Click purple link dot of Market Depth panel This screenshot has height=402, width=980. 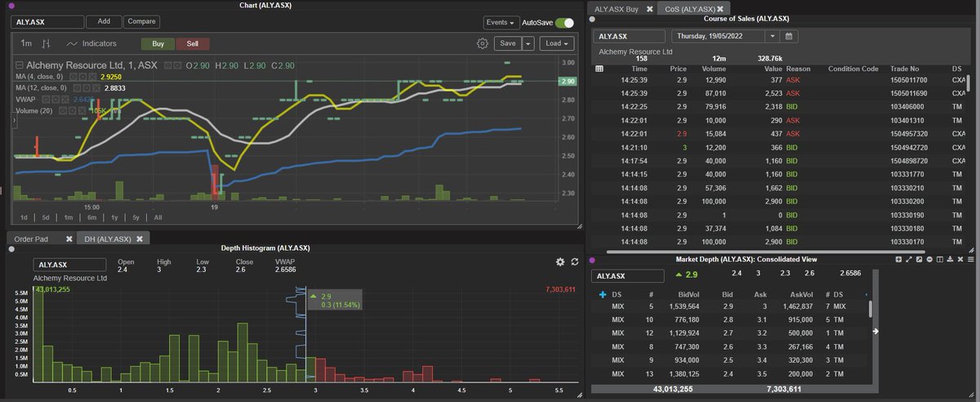click(x=592, y=260)
